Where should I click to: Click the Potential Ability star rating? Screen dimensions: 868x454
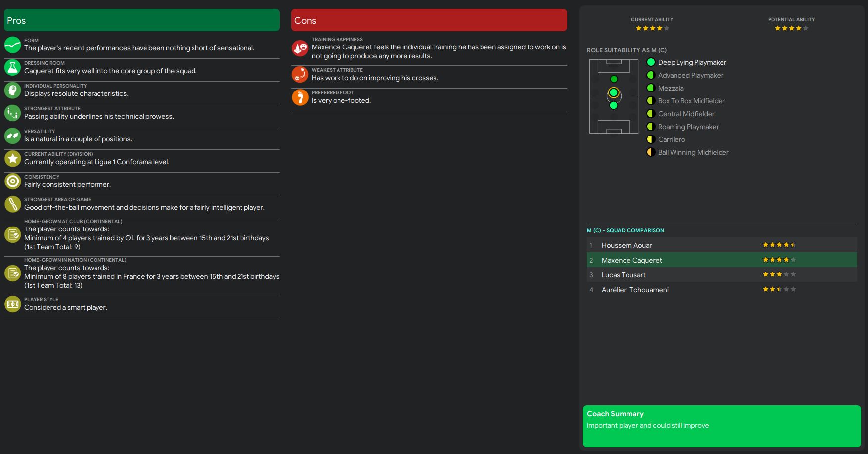(x=791, y=28)
